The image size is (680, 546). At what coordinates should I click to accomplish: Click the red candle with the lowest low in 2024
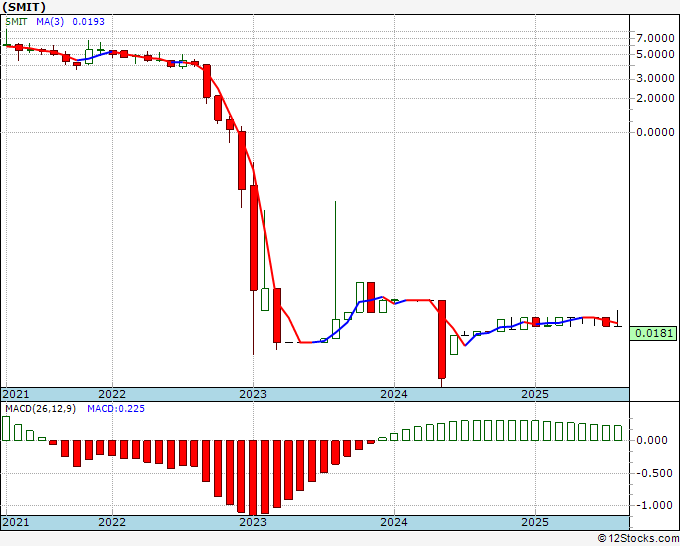[x=442, y=339]
